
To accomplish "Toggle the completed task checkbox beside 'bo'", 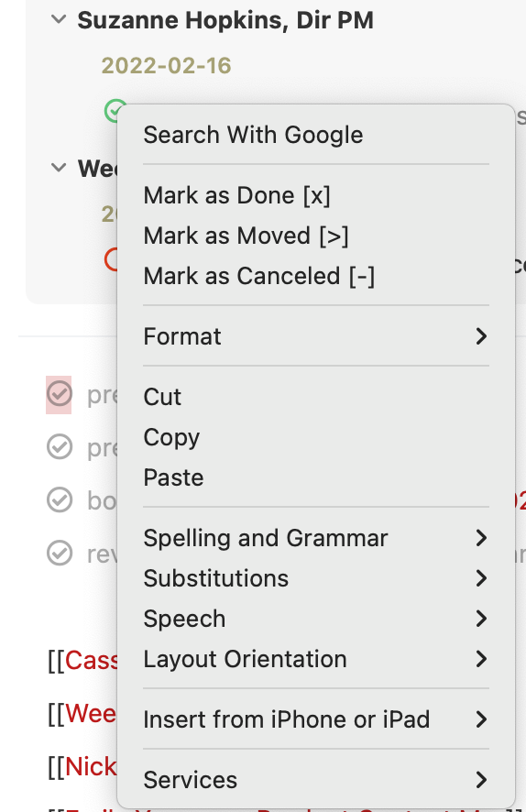I will (59, 500).
